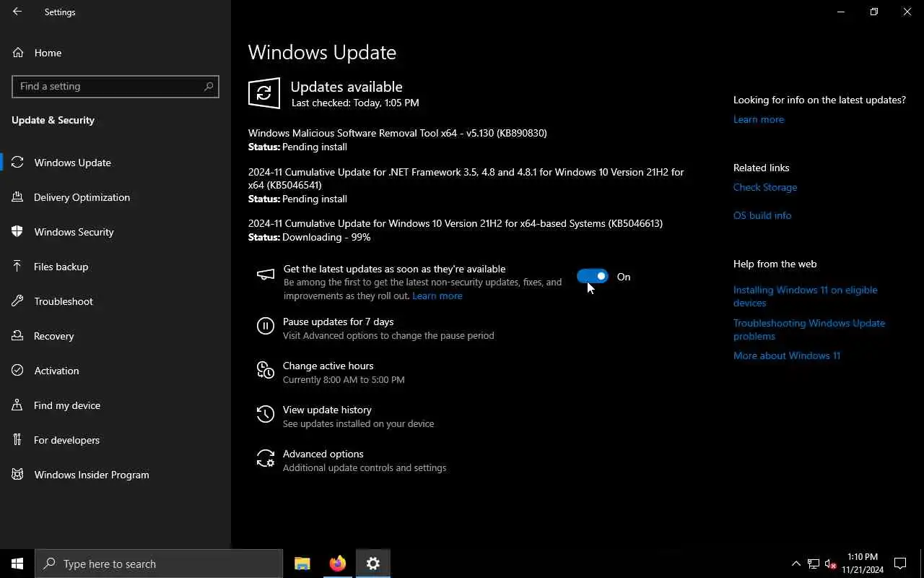Viewport: 924px width, 578px height.
Task: Show hidden tray icons chevron
Action: click(796, 564)
